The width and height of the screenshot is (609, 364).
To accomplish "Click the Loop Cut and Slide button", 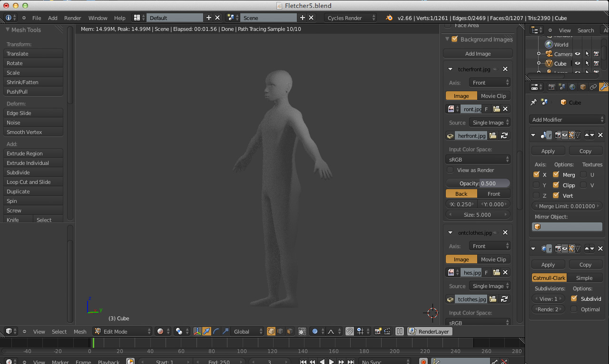I will point(33,182).
